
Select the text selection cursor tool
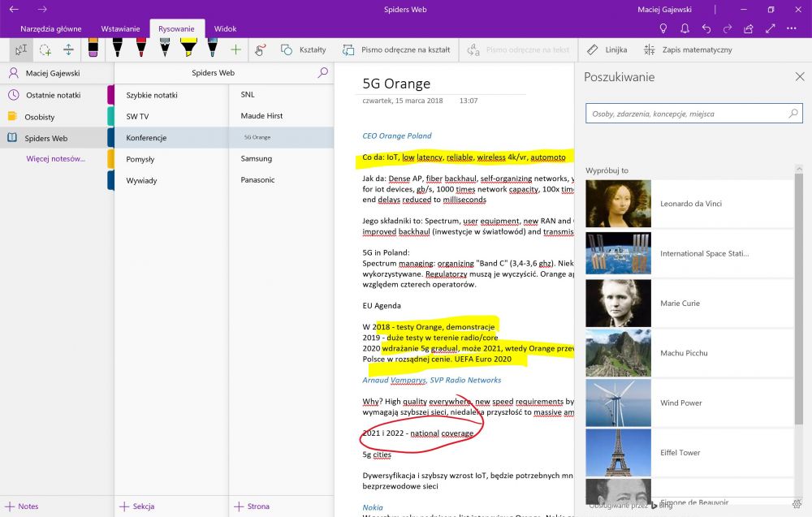(21, 50)
